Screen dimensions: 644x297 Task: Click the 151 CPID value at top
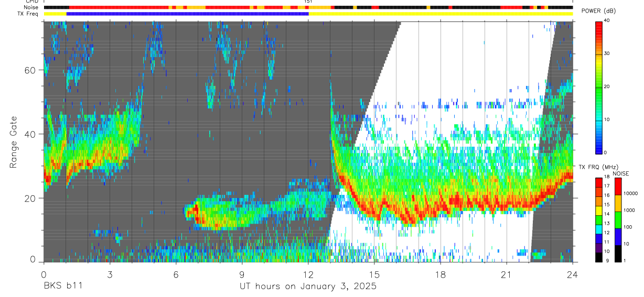click(308, 2)
